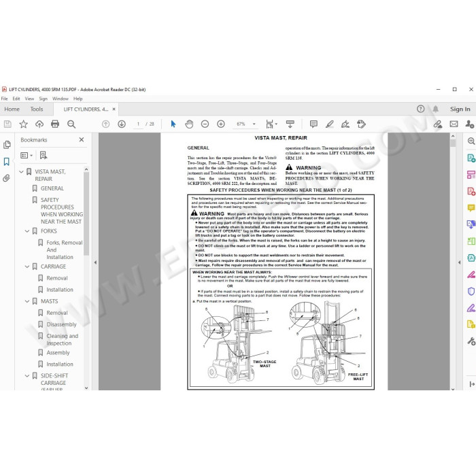Open the find text magnifier
The width and height of the screenshot is (476, 476).
pos(71,124)
